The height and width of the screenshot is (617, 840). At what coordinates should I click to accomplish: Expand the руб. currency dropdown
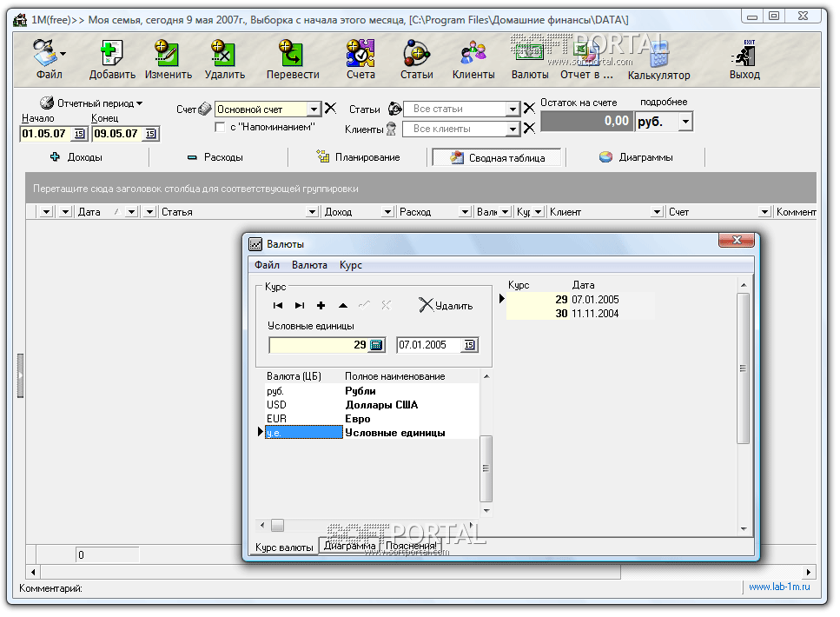pos(685,122)
